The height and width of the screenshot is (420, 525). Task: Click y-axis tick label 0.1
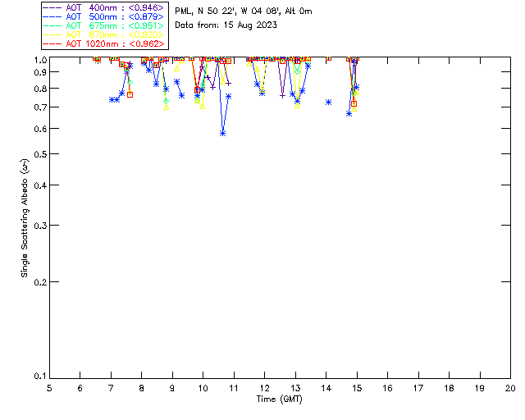point(40,377)
